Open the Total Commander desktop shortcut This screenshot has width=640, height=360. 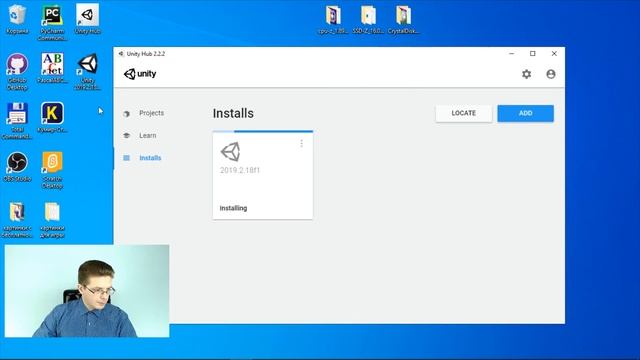17,121
